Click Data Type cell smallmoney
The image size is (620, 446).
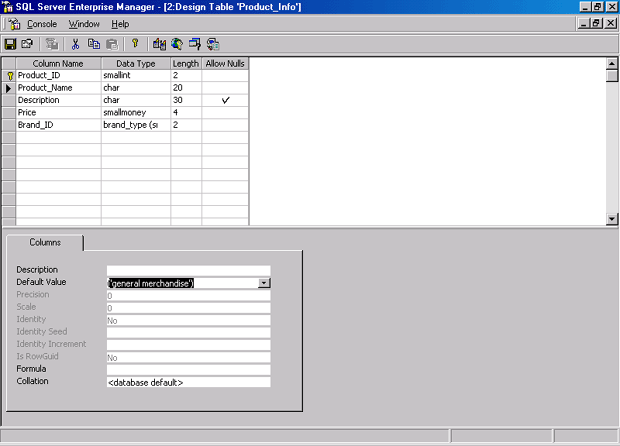pyautogui.click(x=136, y=112)
